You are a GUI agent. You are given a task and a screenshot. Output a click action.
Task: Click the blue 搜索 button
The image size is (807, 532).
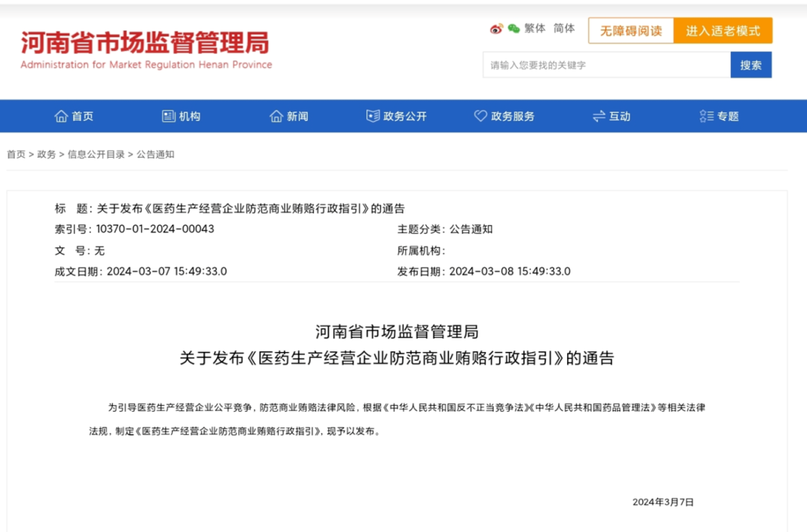click(x=751, y=65)
